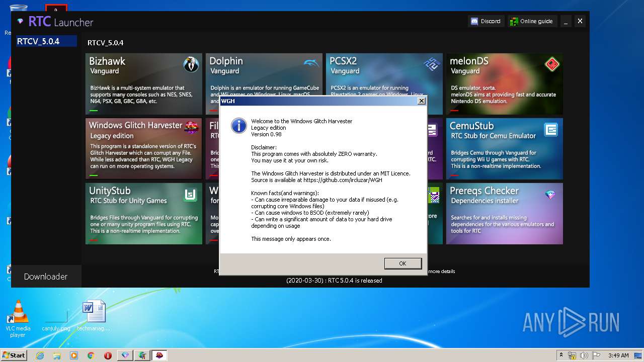Open the Bizhawk Vanguard card

click(144, 84)
